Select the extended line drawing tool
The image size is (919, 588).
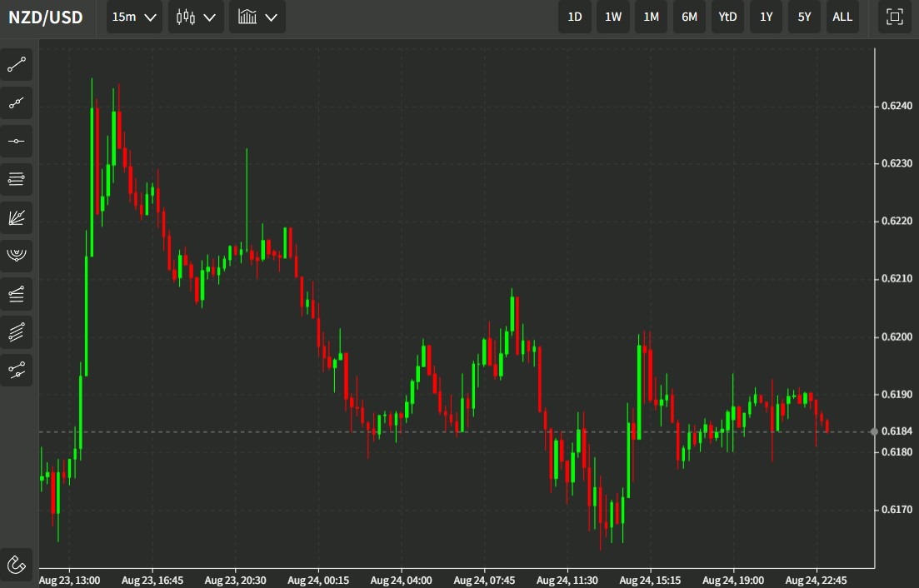[17, 103]
